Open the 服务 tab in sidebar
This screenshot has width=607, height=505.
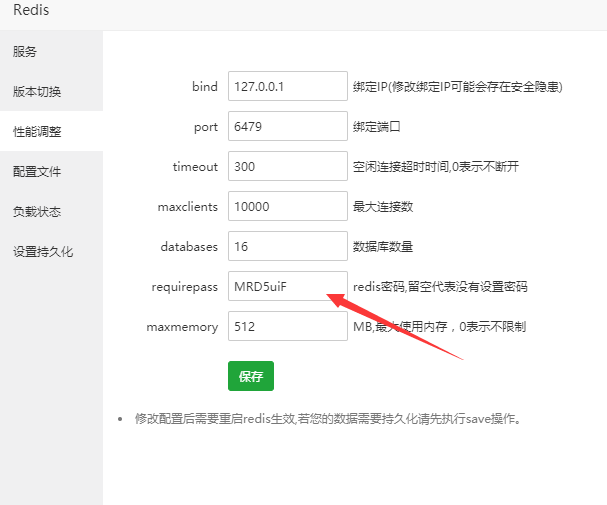51,51
